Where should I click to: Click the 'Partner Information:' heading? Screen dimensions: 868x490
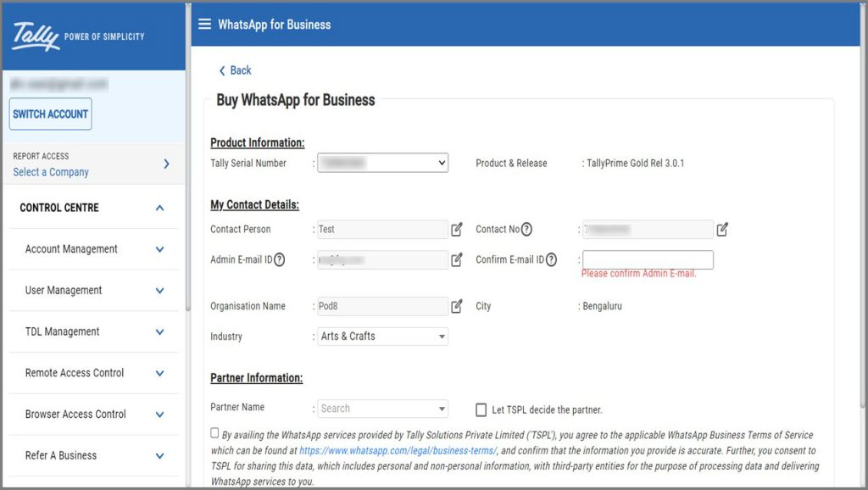tap(256, 377)
